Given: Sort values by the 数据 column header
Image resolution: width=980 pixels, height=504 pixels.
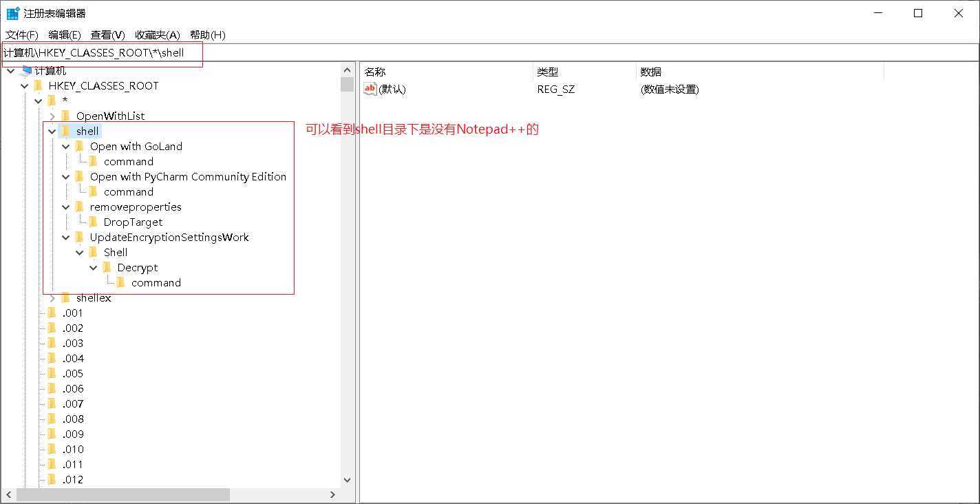Looking at the screenshot, I should (x=760, y=72).
